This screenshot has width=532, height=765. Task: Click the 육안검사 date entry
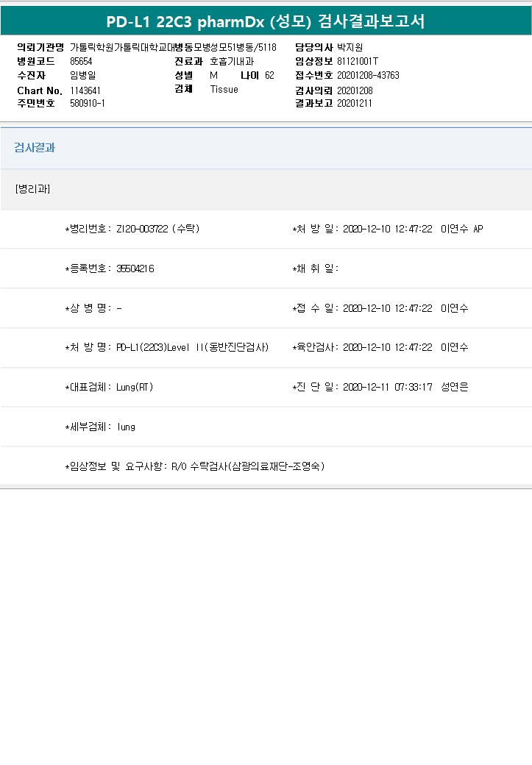pos(388,347)
